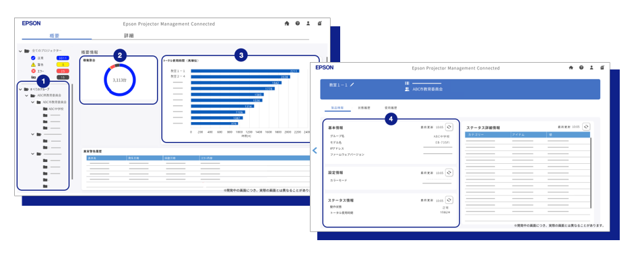Refresh the 基本情報 section with its reload icon
Screen dimensions: 644x255
[449, 128]
